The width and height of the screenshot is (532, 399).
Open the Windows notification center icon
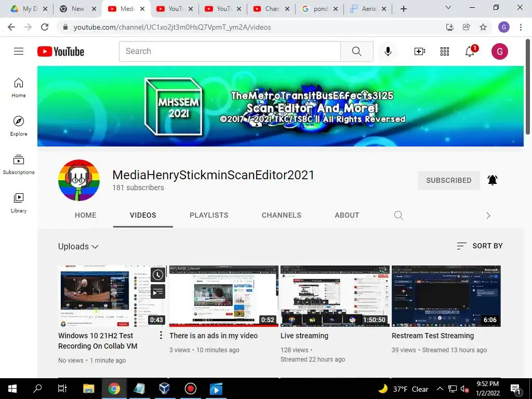[515, 389]
